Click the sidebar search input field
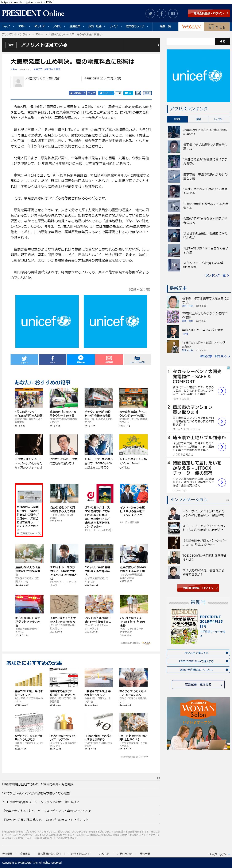 click(x=191, y=41)
